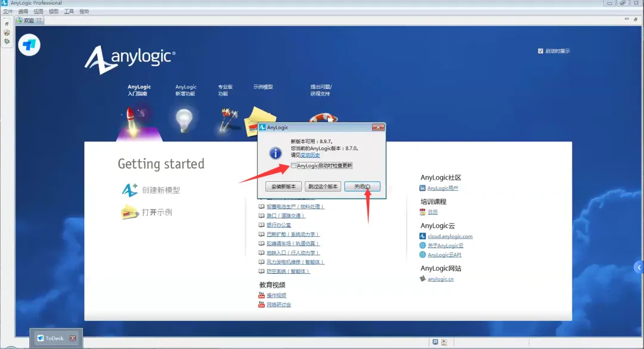Minimize the welcome editor area
This screenshot has height=349, width=644.
click(x=627, y=19)
